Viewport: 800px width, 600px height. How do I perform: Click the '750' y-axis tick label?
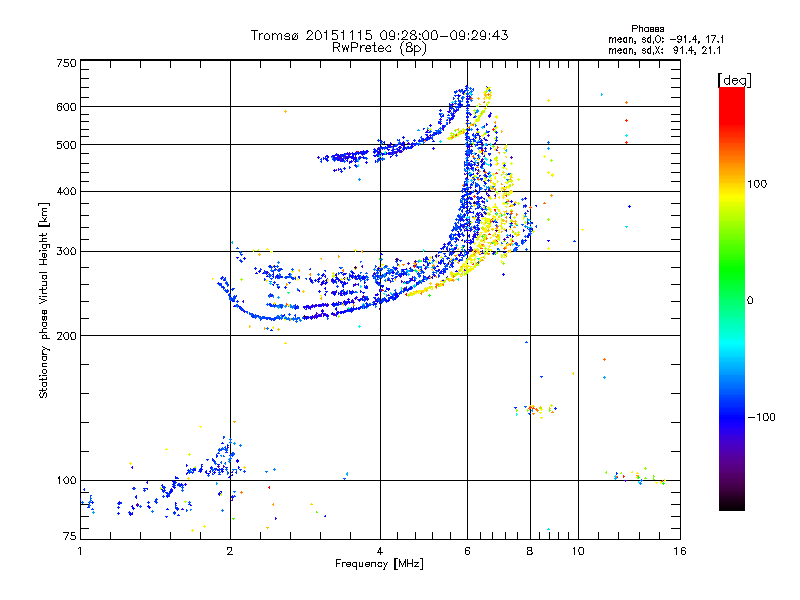coord(66,63)
